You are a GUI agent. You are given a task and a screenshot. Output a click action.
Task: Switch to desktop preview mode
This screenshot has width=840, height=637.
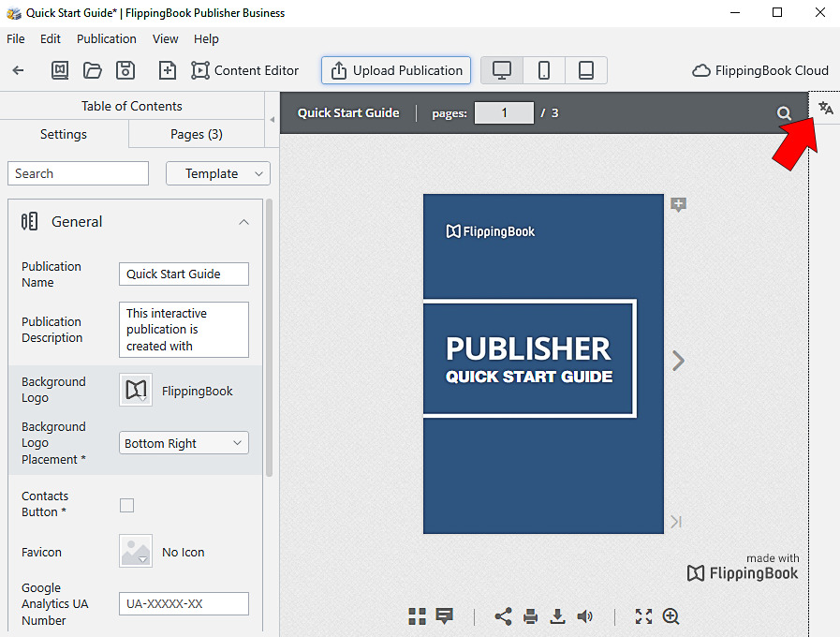click(502, 70)
